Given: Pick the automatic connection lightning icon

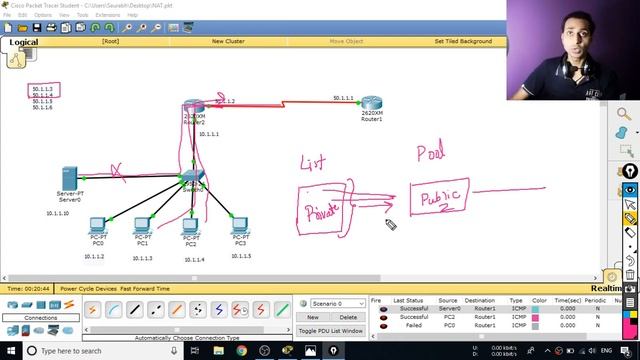Looking at the screenshot, I should pyautogui.click(x=93, y=310).
